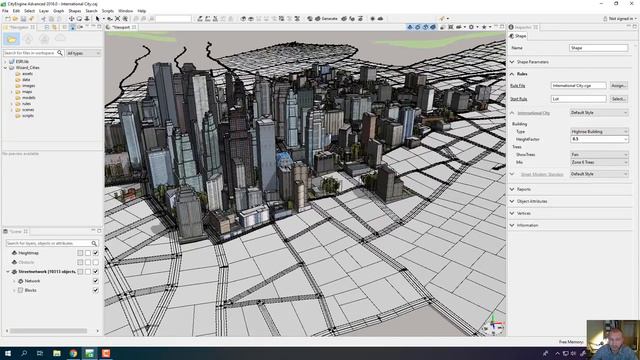Toggle middle checkbox on Streetnetwork row
Viewport: 640px width, 360px height.
click(x=88, y=271)
